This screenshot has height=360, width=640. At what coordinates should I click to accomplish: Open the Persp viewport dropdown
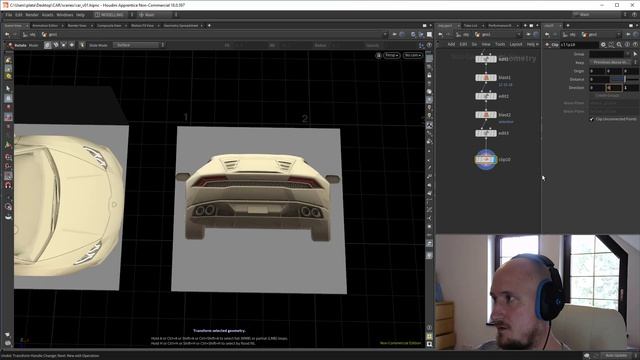(391, 55)
